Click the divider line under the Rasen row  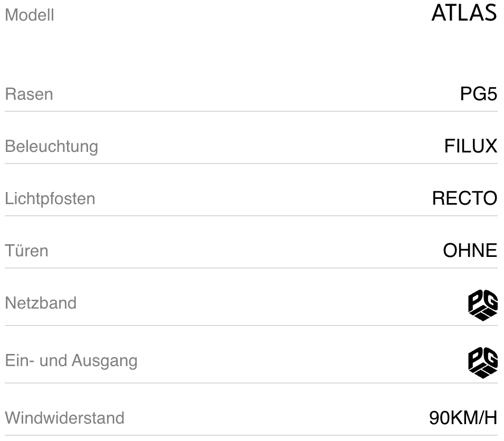pyautogui.click(x=251, y=111)
